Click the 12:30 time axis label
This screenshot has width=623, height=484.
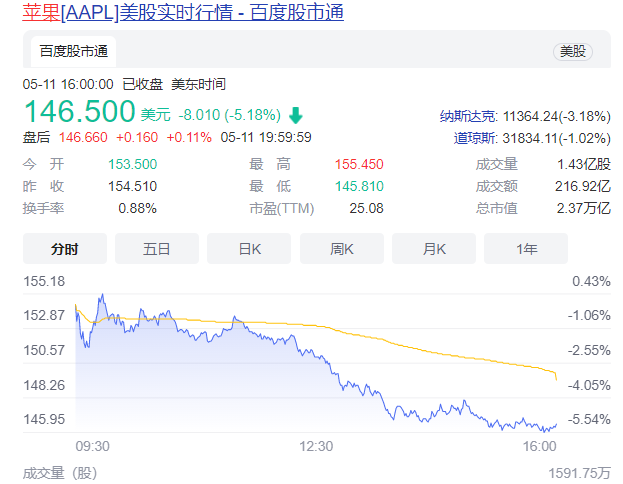pyautogui.click(x=316, y=446)
